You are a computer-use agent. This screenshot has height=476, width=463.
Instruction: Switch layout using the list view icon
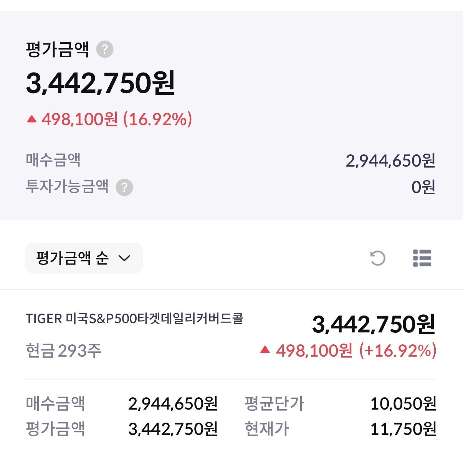[422, 258]
